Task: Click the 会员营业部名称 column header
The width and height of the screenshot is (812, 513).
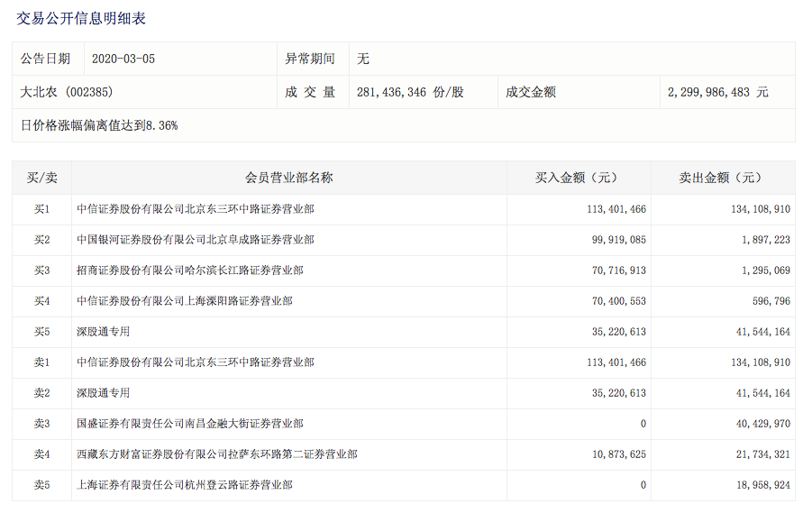Action: pyautogui.click(x=288, y=178)
